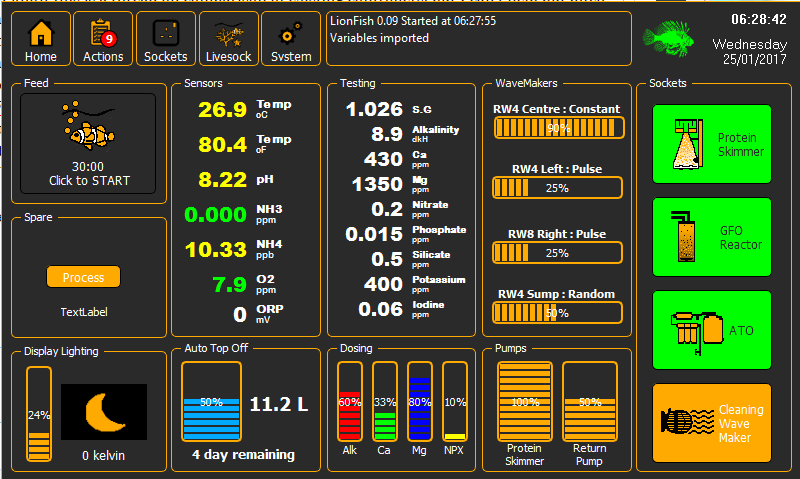800x479 pixels.
Task: Toggle the ATO socket
Action: [x=712, y=330]
